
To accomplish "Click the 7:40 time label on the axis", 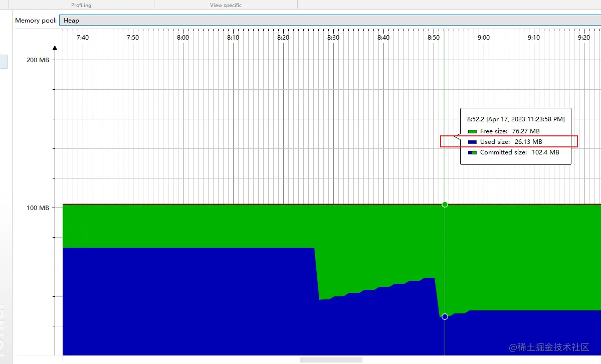I will [82, 37].
